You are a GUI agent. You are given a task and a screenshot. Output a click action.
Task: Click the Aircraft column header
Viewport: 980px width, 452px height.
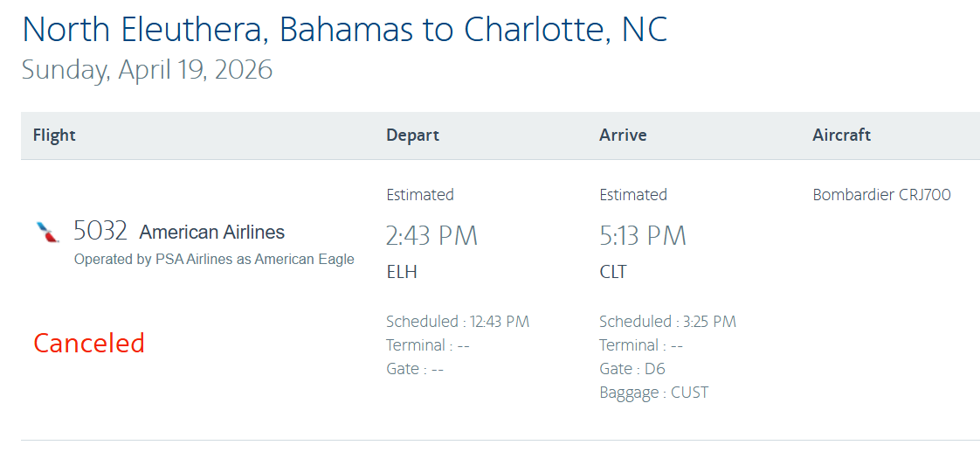(841, 136)
